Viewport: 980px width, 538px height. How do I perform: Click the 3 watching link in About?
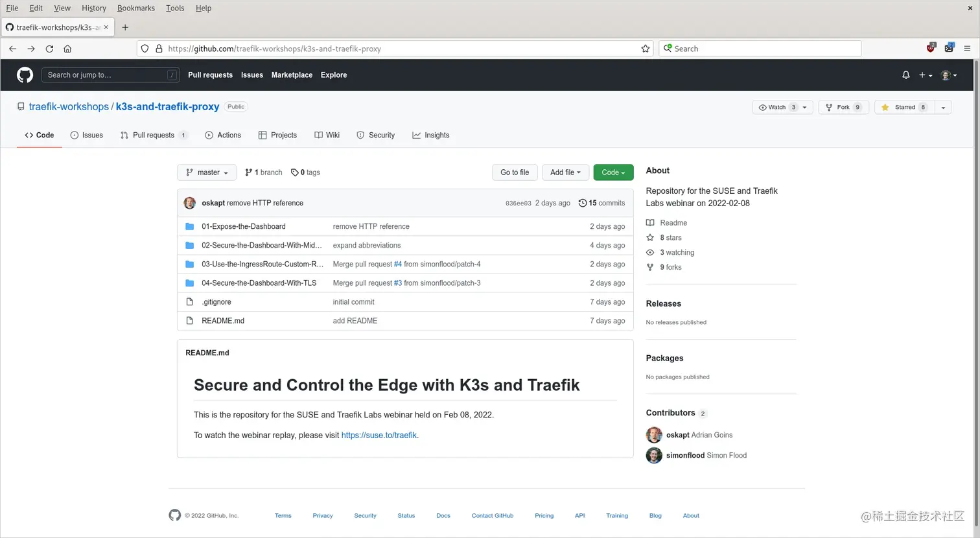(x=677, y=252)
